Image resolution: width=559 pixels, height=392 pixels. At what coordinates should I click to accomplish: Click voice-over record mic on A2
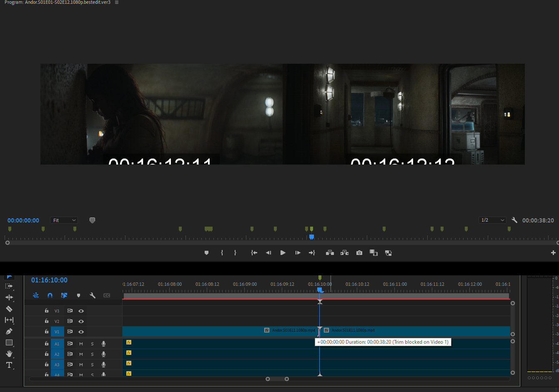(103, 354)
